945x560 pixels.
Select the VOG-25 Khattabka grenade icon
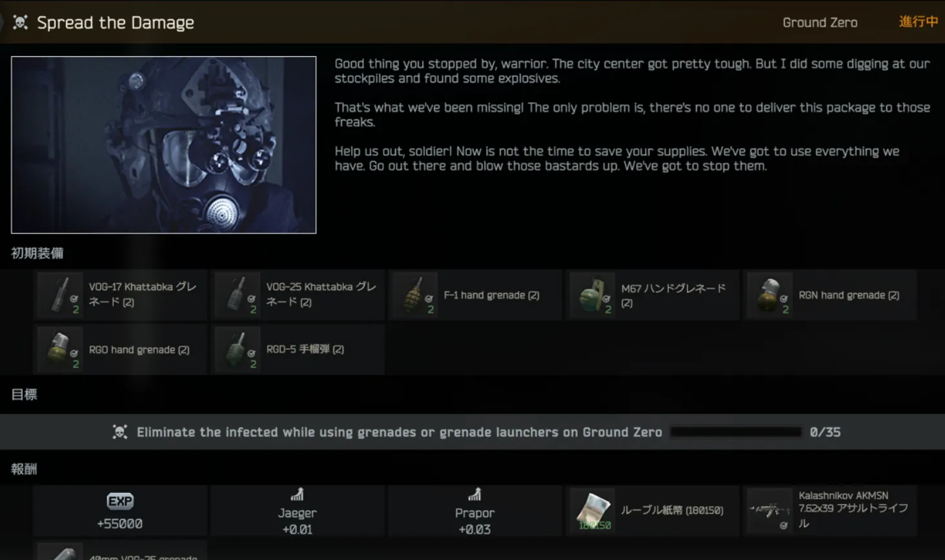coord(238,295)
